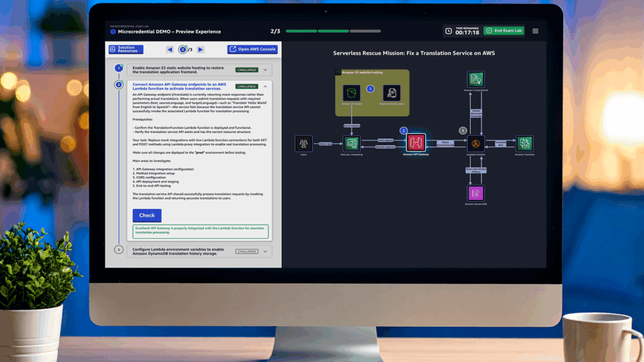Select step marker 3 near Lambda function

463,131
